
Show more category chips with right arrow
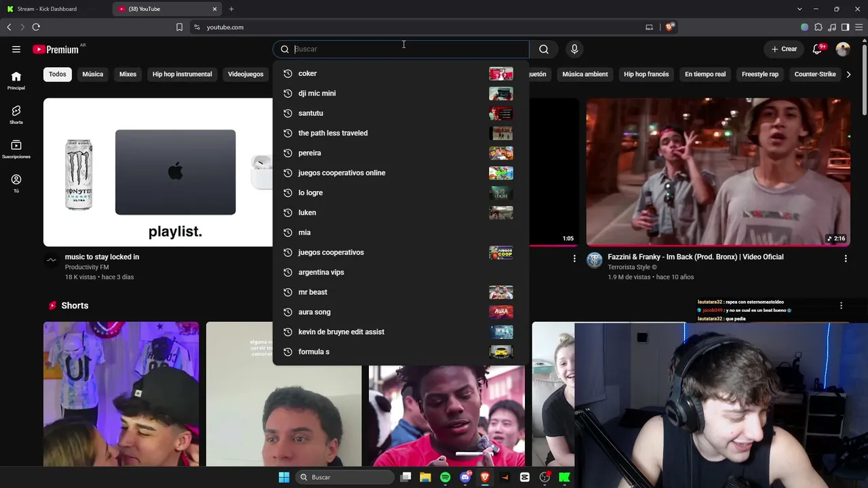click(x=848, y=75)
